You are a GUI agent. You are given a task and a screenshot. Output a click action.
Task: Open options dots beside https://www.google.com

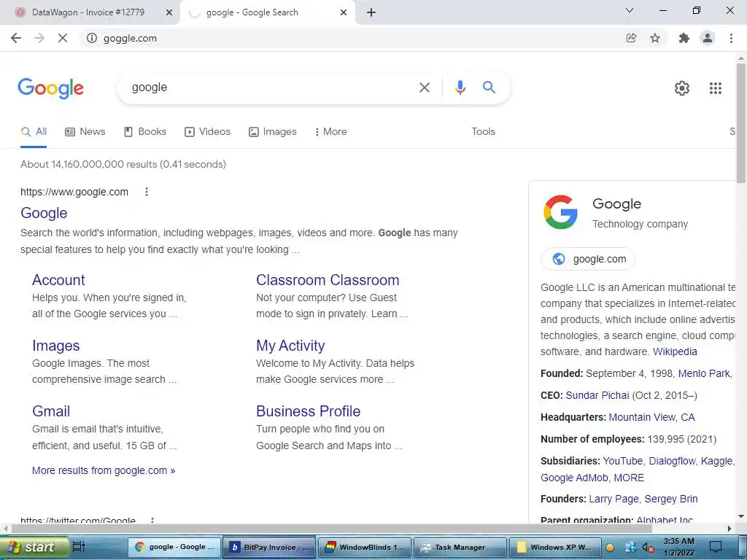[x=147, y=192]
